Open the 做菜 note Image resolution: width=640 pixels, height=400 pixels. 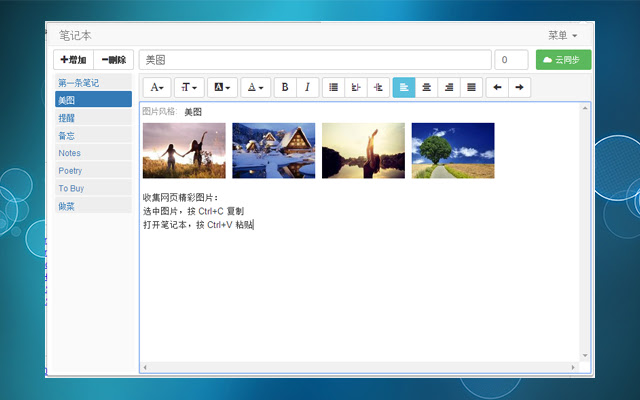point(93,206)
